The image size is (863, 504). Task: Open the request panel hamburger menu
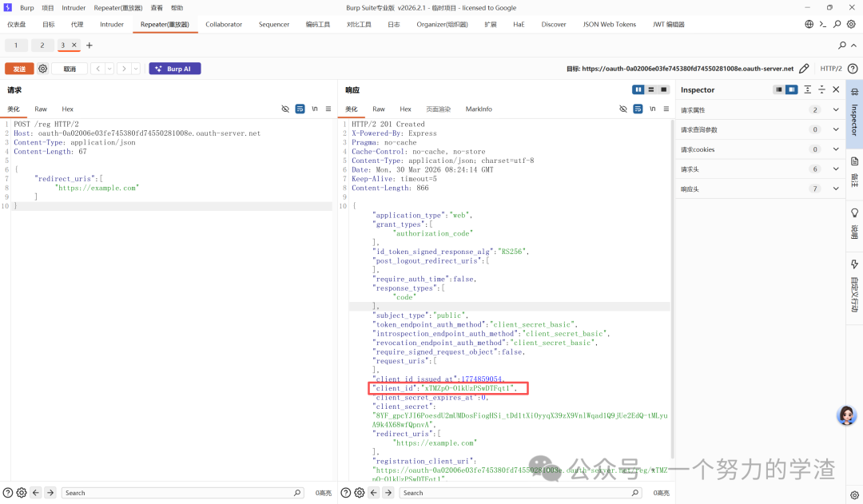328,109
